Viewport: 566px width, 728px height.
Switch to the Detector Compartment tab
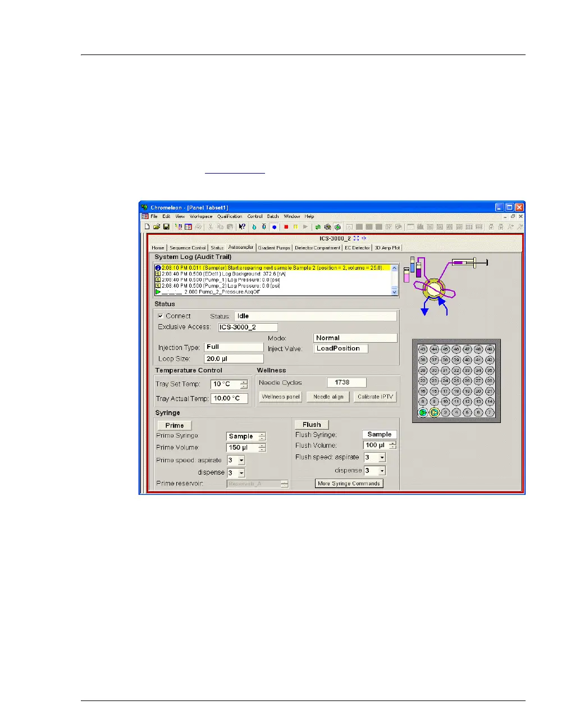coord(318,248)
